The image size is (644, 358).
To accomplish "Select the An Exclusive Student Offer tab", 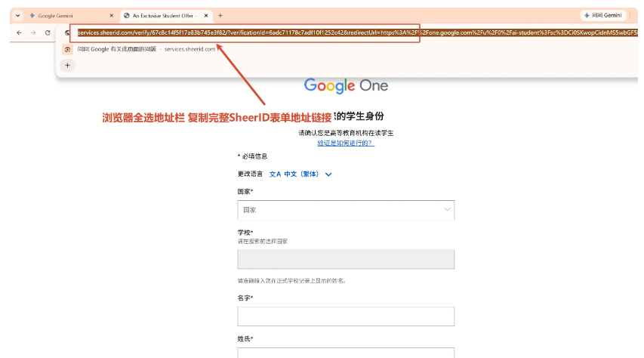I will [x=165, y=16].
